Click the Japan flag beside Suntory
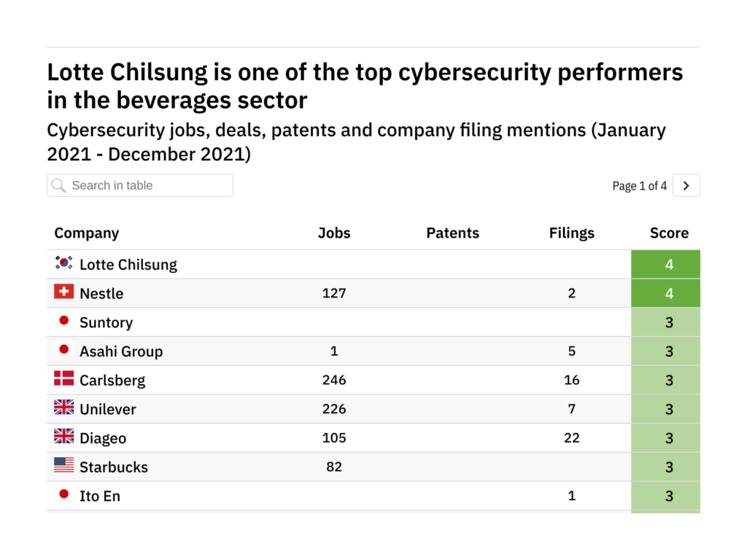 click(64, 321)
